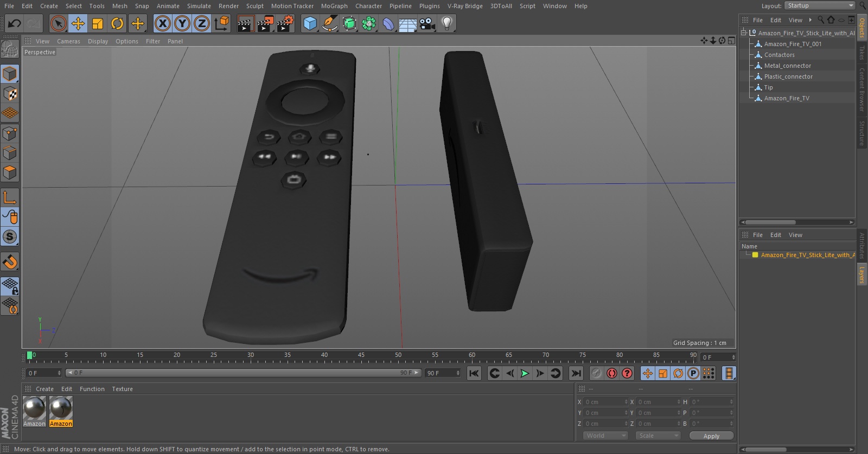
Task: Go to start of animation
Action: [x=474, y=373]
